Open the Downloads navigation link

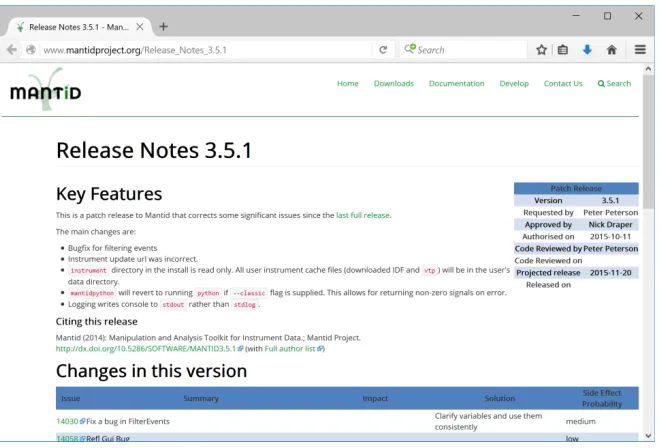coord(393,84)
